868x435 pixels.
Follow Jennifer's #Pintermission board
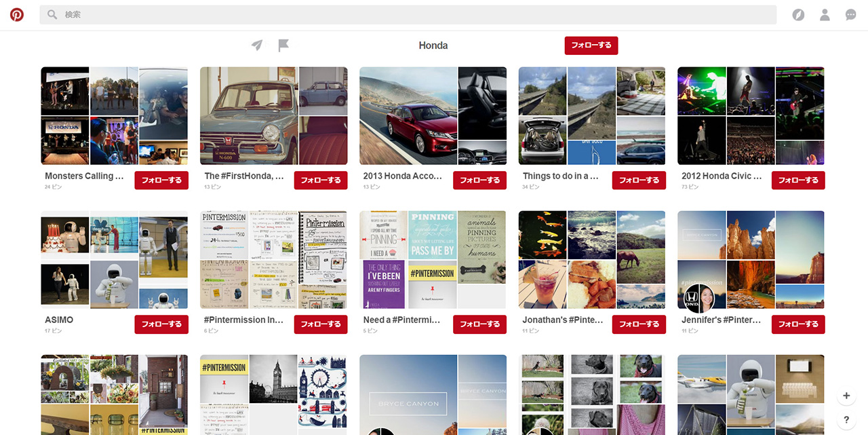tap(798, 324)
